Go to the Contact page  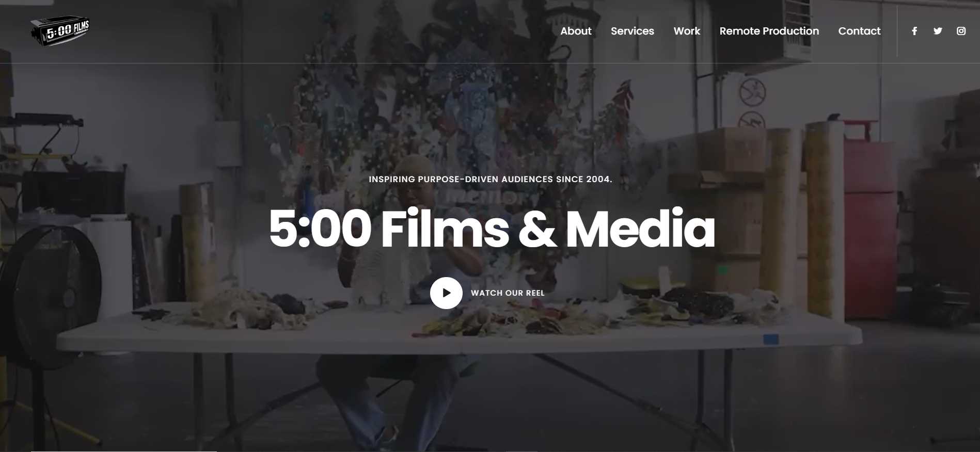click(859, 31)
